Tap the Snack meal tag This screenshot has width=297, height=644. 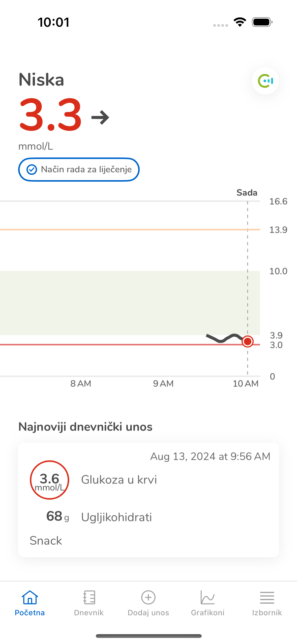tap(46, 541)
